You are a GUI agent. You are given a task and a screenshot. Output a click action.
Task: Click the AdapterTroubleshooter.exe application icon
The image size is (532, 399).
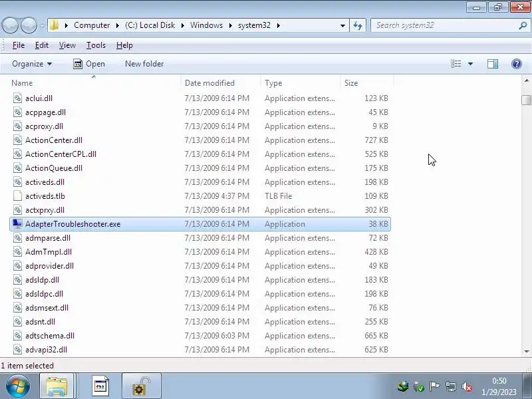coord(18,223)
